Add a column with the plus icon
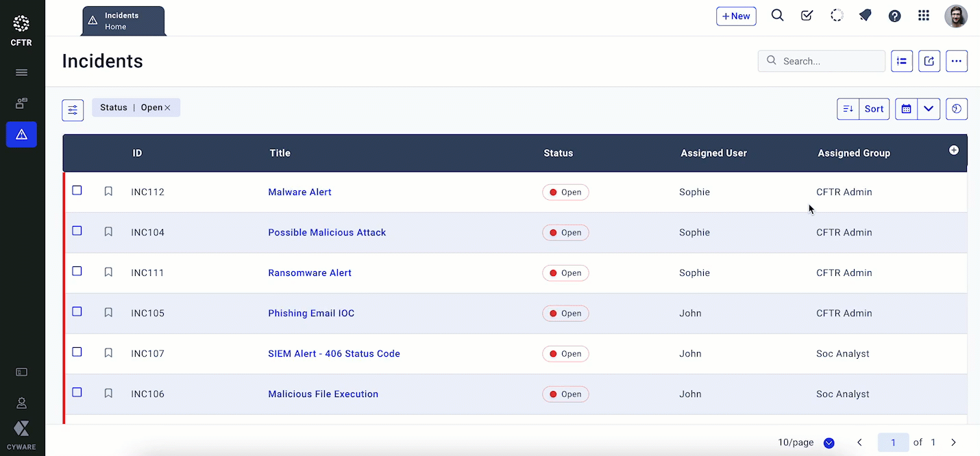 [953, 151]
